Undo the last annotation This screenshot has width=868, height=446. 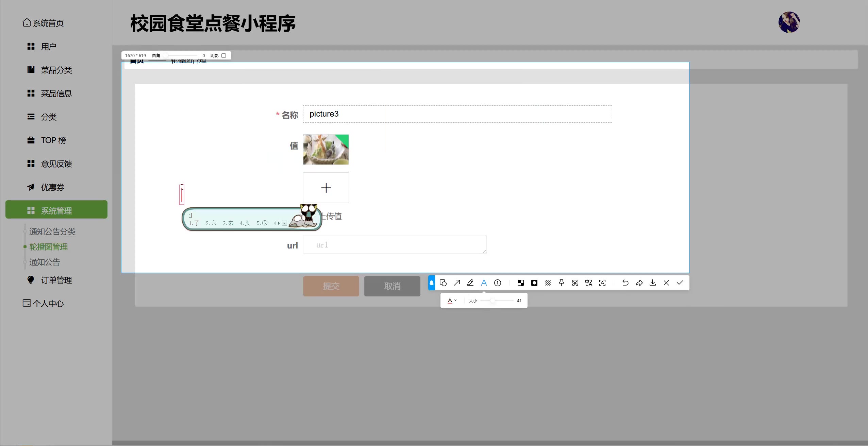coord(625,283)
